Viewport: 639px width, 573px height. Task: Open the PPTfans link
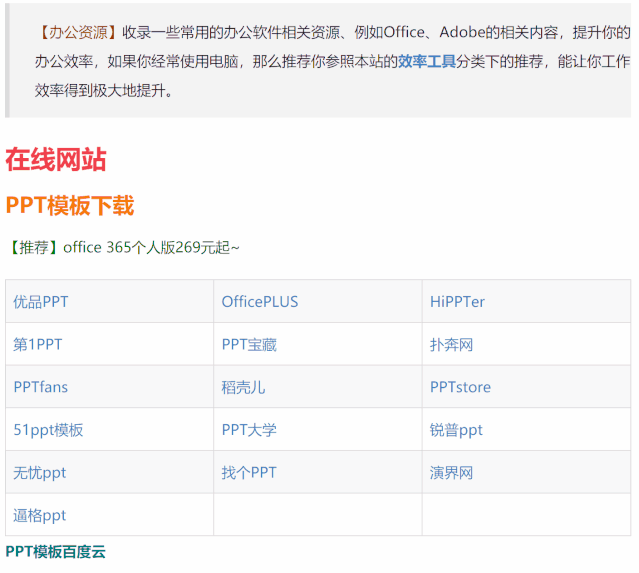(41, 387)
